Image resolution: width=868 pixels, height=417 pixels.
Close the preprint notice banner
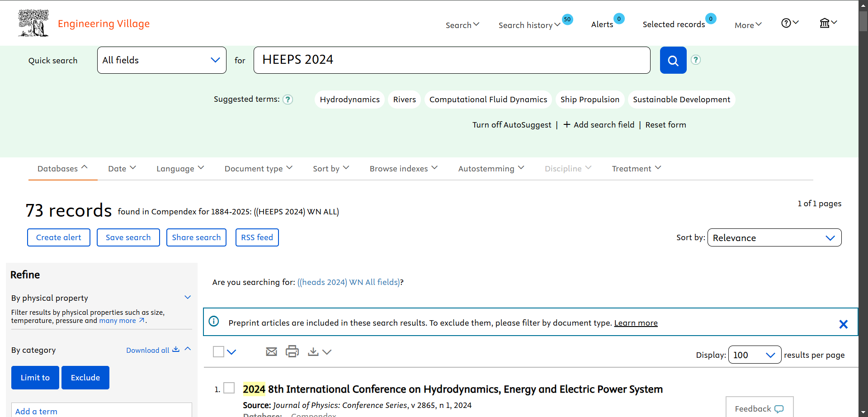pyautogui.click(x=843, y=324)
